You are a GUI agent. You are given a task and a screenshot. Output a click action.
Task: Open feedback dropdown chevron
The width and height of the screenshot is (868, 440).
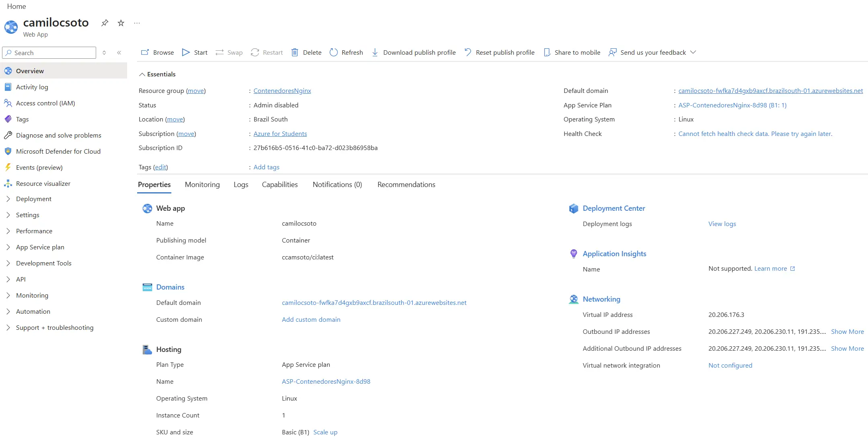[x=693, y=52]
